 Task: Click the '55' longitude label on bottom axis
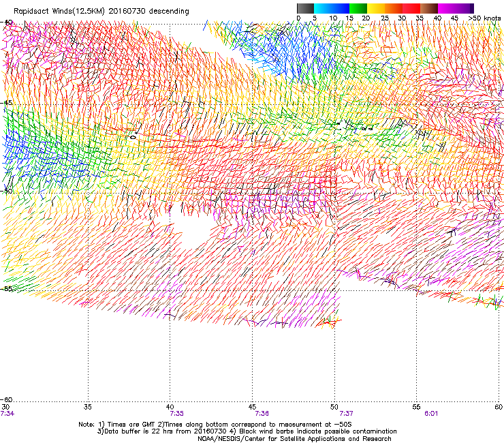[x=416, y=407]
